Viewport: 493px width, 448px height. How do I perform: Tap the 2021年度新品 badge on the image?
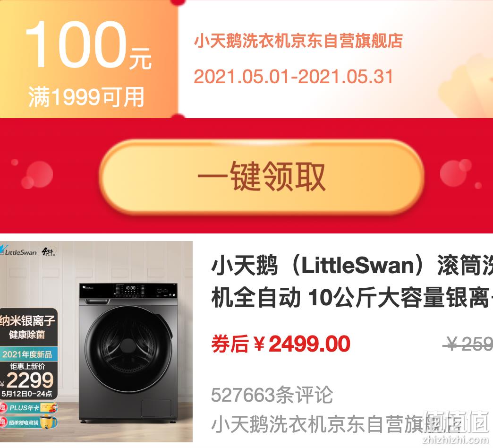tap(28, 354)
